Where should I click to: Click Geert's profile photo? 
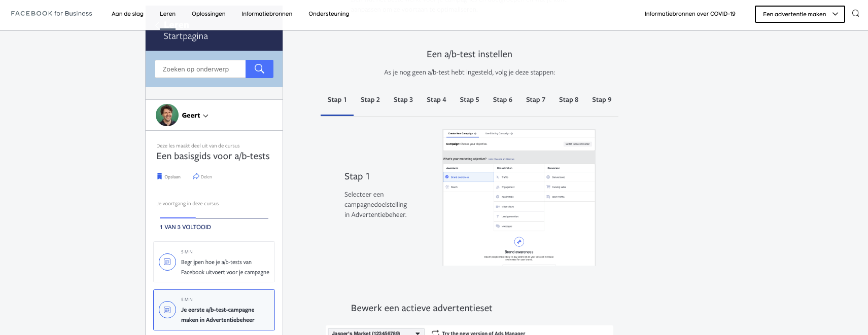coord(167,115)
